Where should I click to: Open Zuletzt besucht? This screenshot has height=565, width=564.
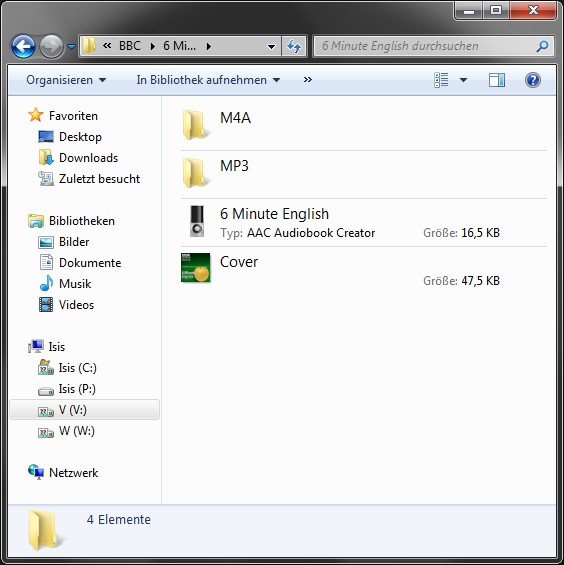pos(99,179)
